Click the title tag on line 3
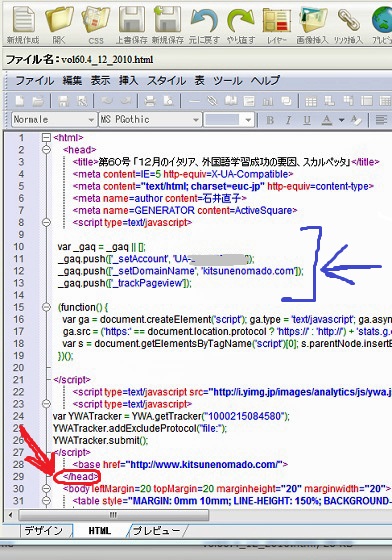The image size is (392, 560). point(226,162)
